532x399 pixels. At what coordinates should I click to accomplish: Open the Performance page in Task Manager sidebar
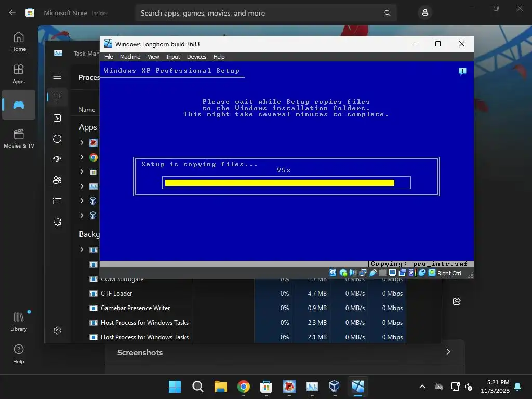[x=57, y=118]
